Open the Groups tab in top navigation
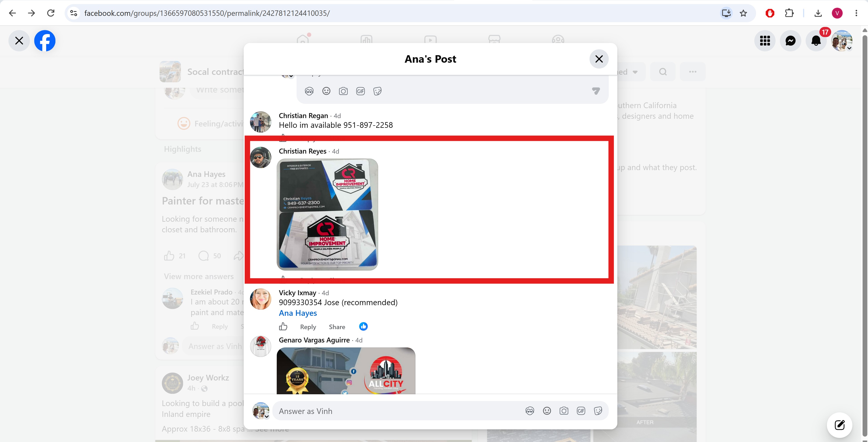This screenshot has width=868, height=442. click(x=558, y=39)
